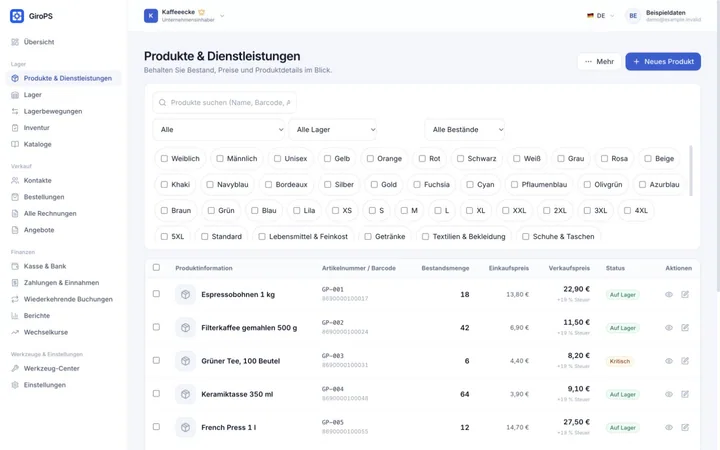View Espressobohnen 1 kg with eye icon

click(x=669, y=294)
